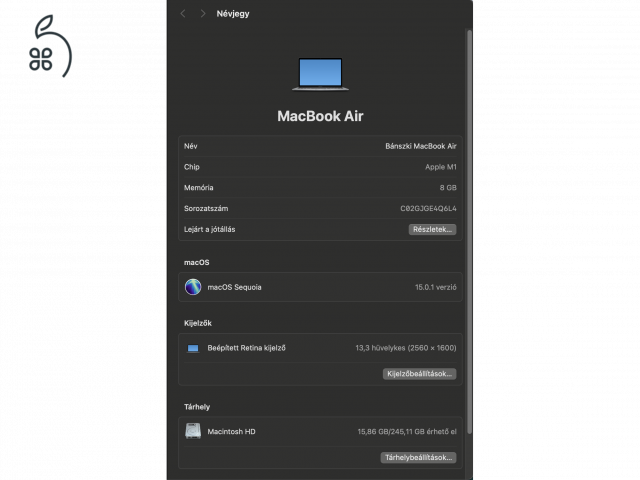Click the Sorozatszám label
The image size is (640, 480).
coord(206,209)
